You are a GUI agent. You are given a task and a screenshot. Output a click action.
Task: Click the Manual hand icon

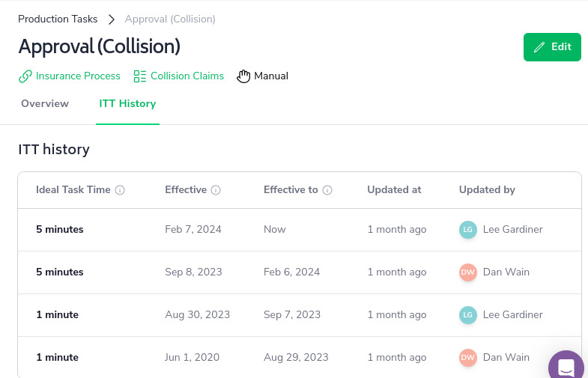[243, 76]
